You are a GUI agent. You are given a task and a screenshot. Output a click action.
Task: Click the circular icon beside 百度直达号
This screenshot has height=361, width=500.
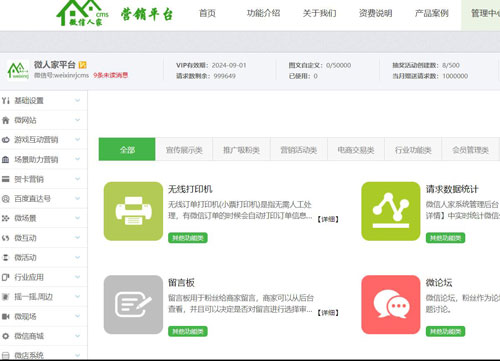click(x=6, y=199)
